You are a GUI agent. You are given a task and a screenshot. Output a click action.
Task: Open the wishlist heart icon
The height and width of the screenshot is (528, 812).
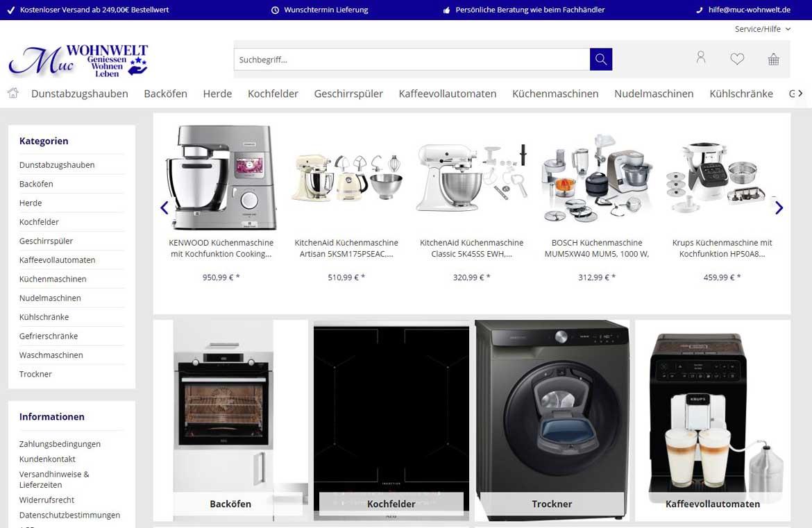(737, 59)
